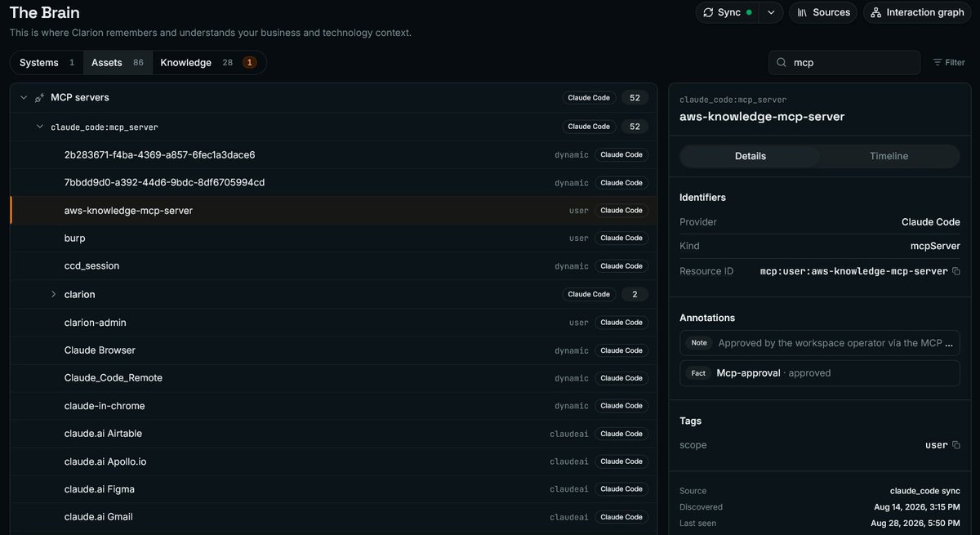Click the MCP servers plug icon

pyautogui.click(x=39, y=98)
